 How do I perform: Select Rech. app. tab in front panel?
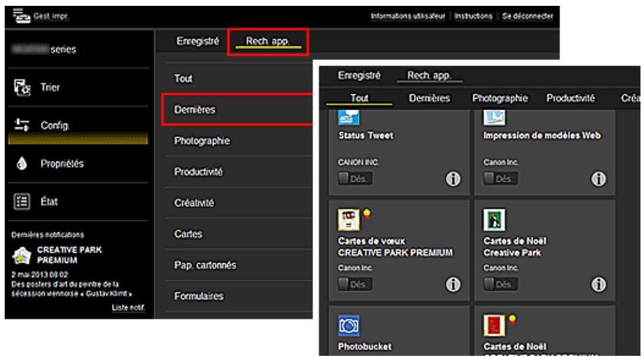tap(429, 76)
